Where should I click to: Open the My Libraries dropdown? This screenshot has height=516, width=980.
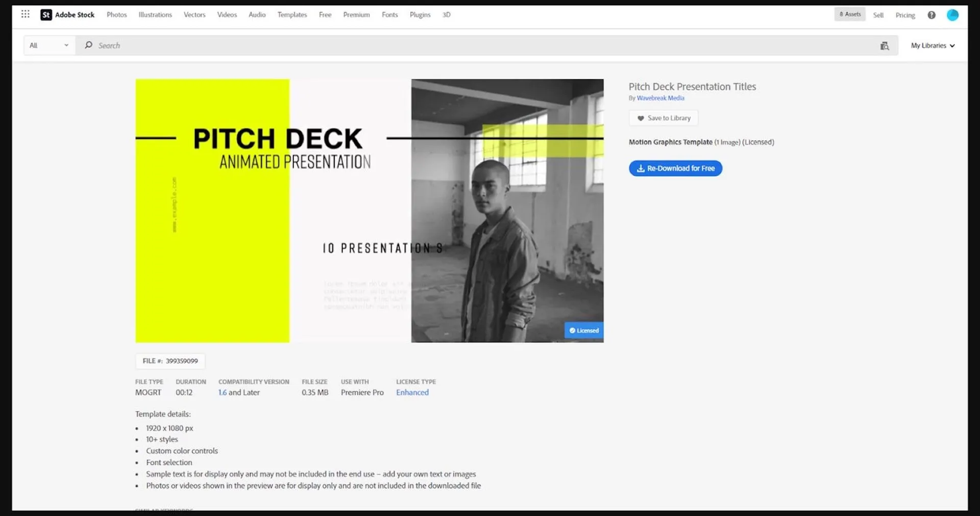(x=933, y=45)
